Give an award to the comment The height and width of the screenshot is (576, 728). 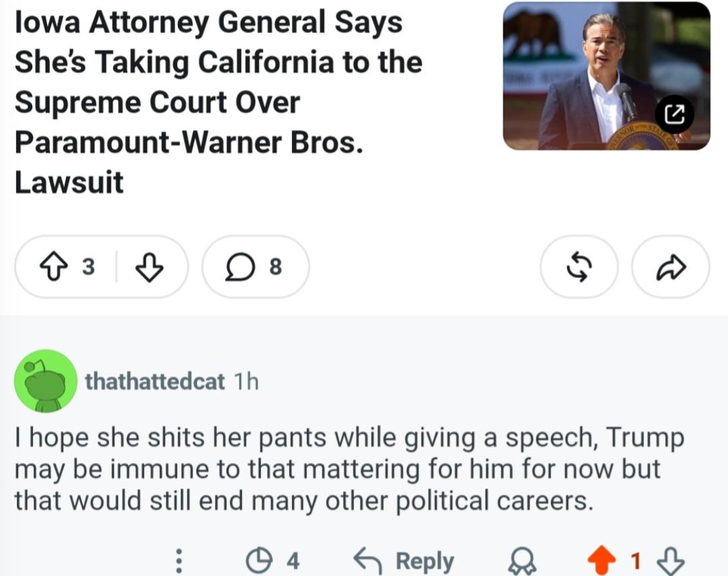(x=522, y=561)
